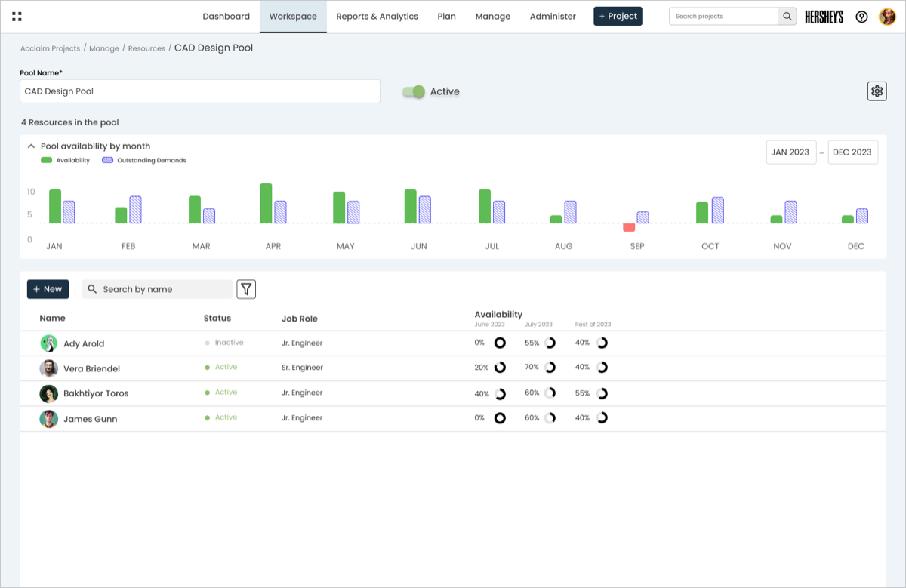Screen dimensions: 906x588
Task: Click the + Project button
Action: pos(618,16)
